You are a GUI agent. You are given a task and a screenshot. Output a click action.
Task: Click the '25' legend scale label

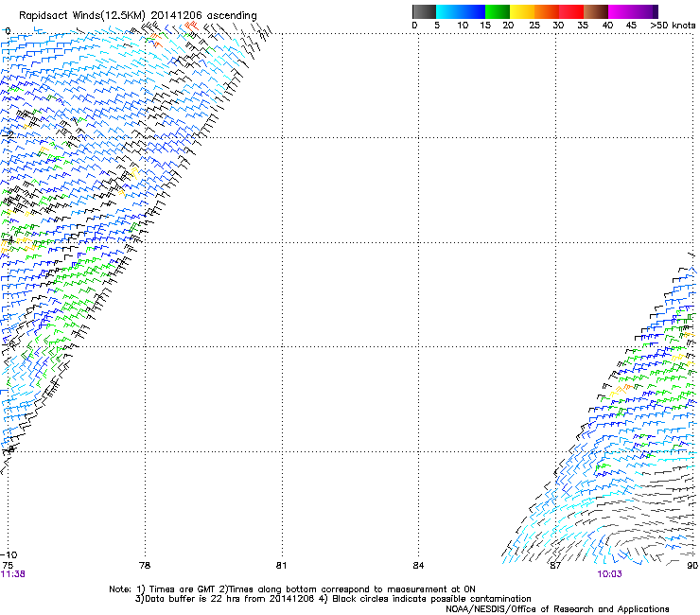click(534, 26)
